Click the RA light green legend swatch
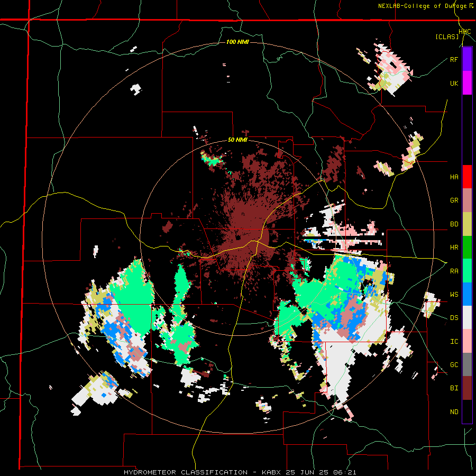The image size is (476, 476). click(467, 271)
